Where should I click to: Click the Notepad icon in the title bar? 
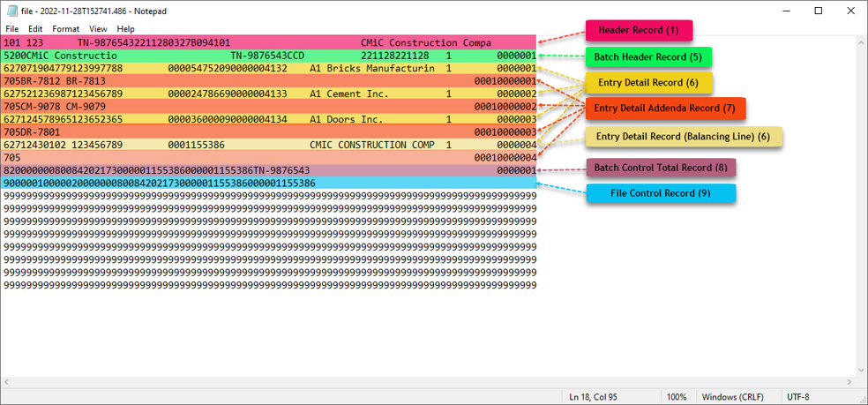click(x=12, y=11)
